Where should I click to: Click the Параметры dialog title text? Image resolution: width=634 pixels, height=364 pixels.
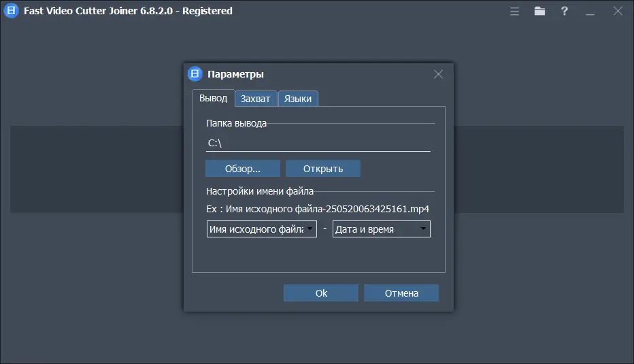point(235,74)
